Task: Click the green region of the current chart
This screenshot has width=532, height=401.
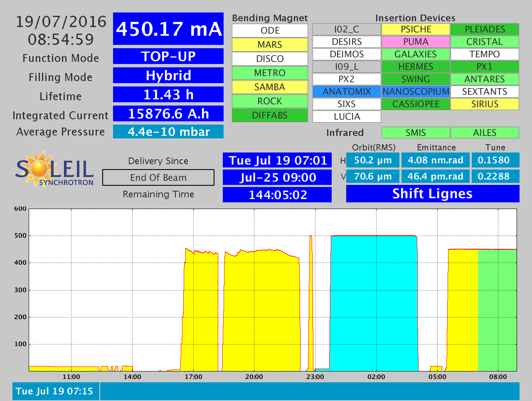Action: (497, 310)
